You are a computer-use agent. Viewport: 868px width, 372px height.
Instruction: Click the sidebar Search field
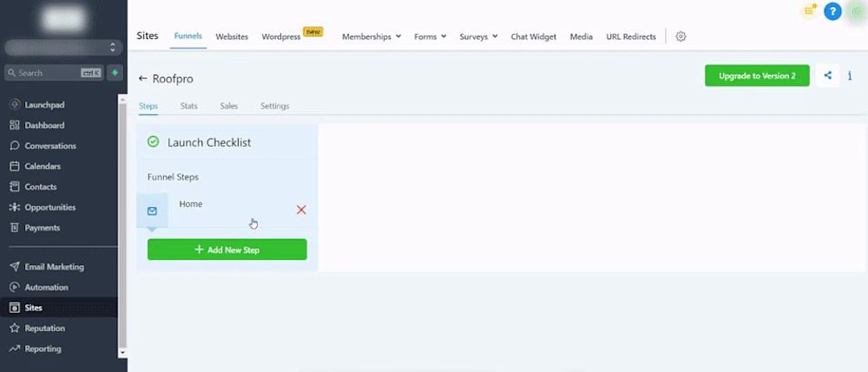click(x=54, y=73)
